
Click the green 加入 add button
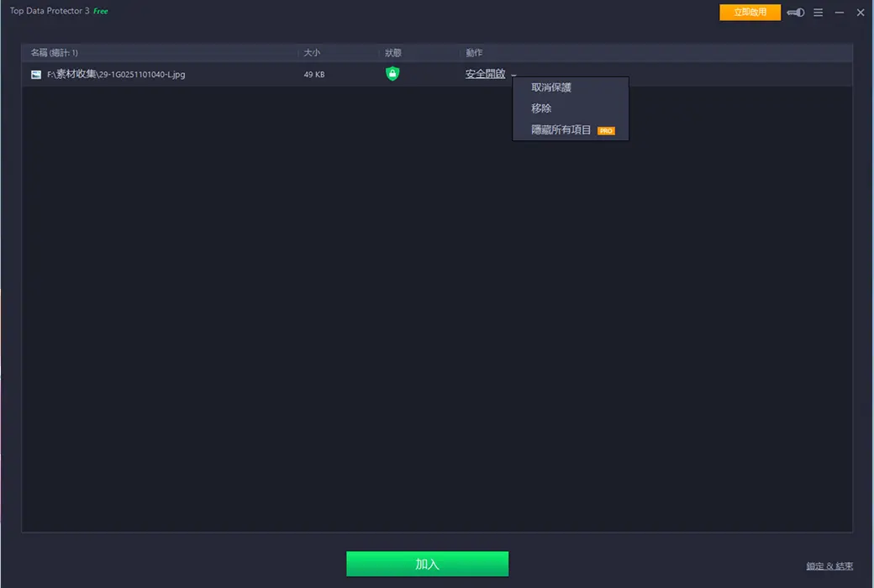(x=427, y=564)
